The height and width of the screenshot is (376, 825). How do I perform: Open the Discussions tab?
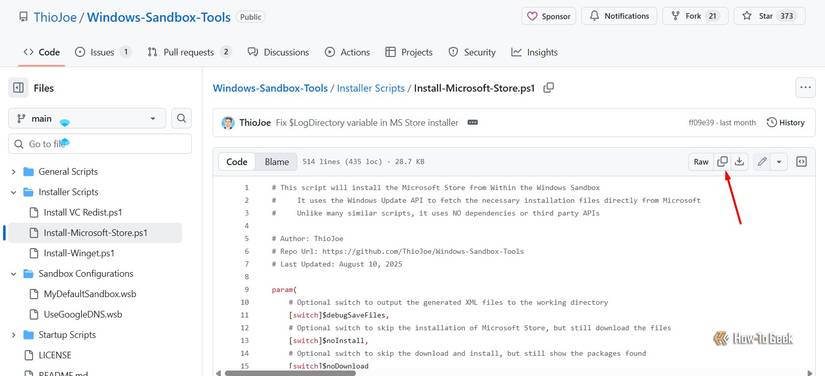click(x=278, y=52)
